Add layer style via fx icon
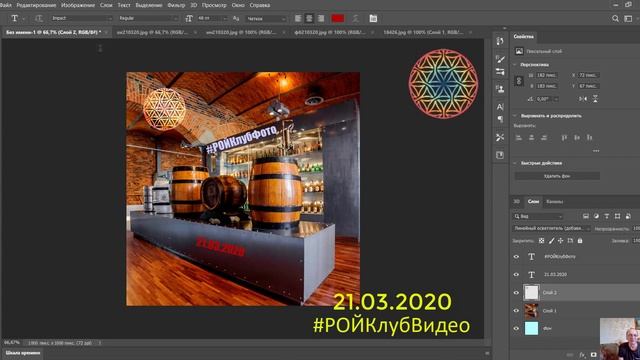This screenshot has height=360, width=640. click(x=582, y=355)
